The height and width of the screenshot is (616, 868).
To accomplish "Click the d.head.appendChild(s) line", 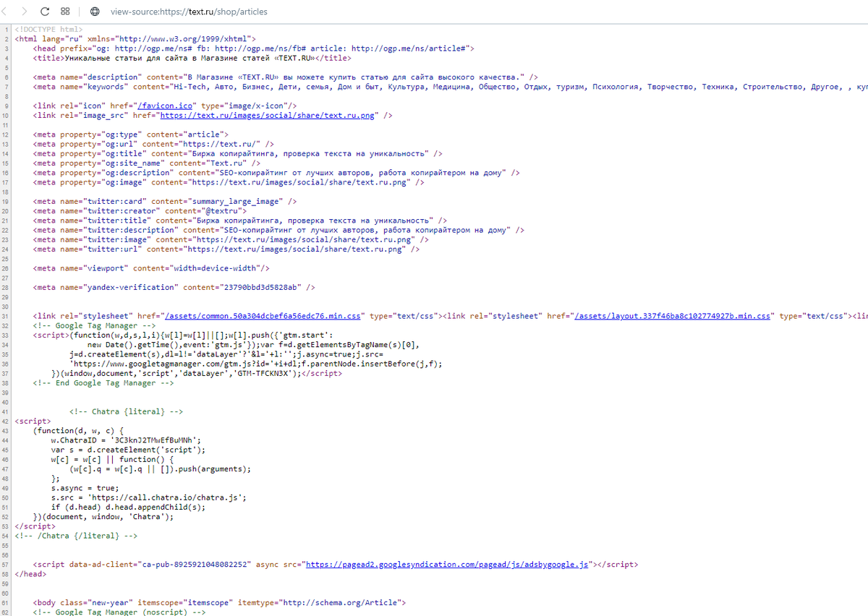I will click(128, 507).
